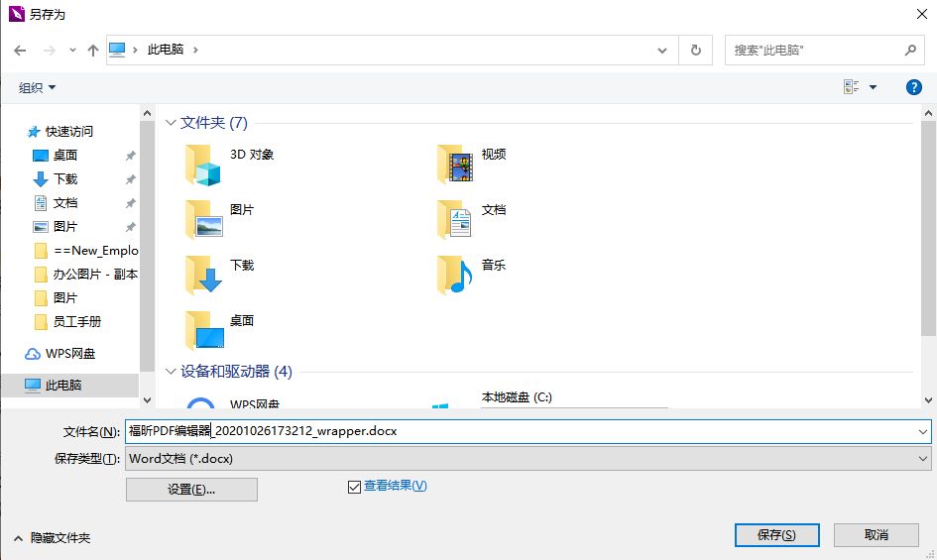937x560 pixels.
Task: Toggle the 查看结果 checkbox
Action: pos(354,487)
